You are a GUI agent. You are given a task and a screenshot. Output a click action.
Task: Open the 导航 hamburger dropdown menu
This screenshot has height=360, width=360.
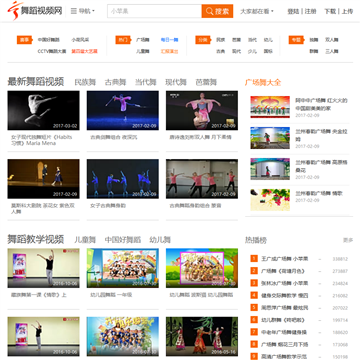coord(83,11)
